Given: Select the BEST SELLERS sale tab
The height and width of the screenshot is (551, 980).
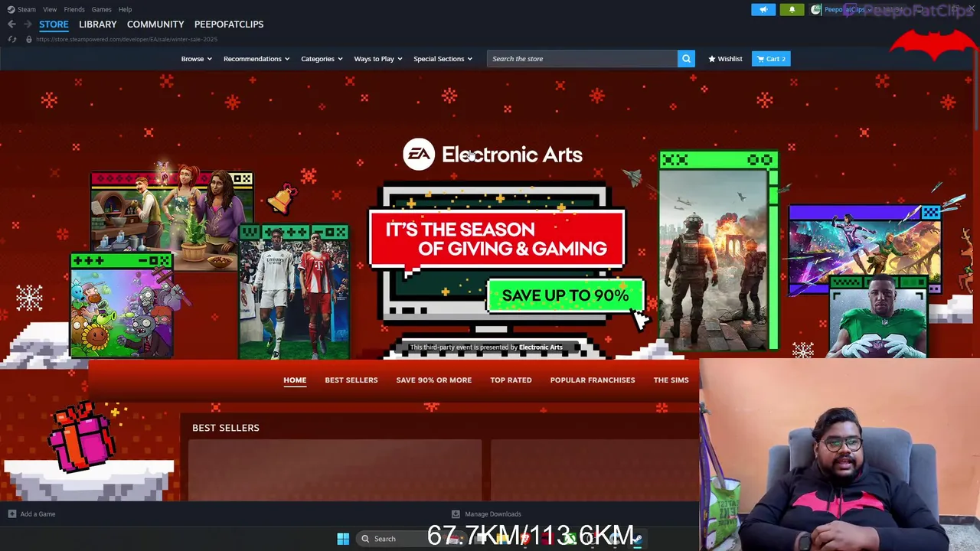Looking at the screenshot, I should (351, 380).
